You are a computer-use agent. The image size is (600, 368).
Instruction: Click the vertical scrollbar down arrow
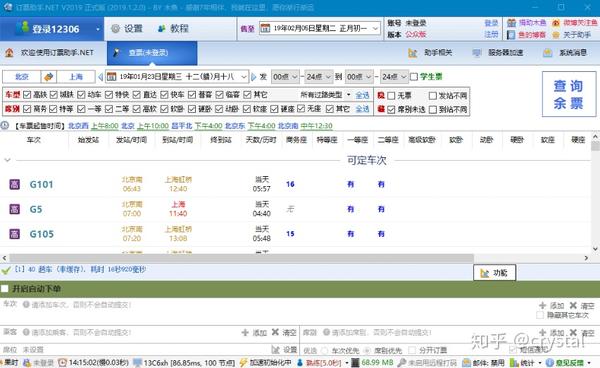pos(595,249)
